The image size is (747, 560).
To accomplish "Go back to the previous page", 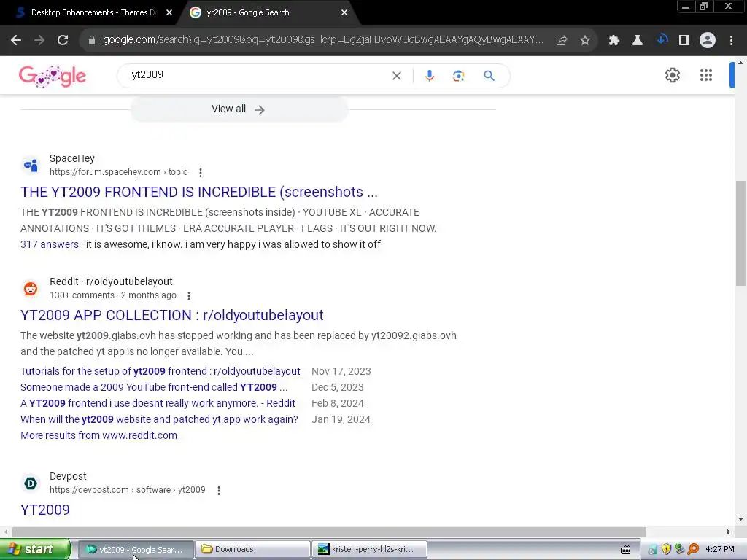I will 16,41.
